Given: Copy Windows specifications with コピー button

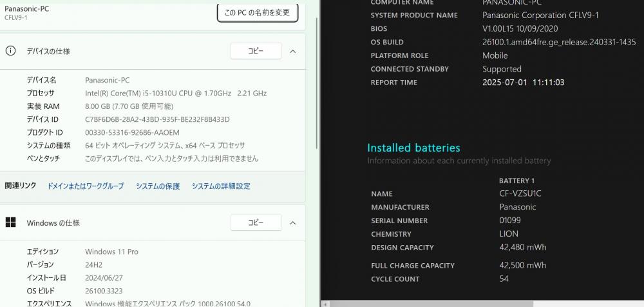Looking at the screenshot, I should [256, 223].
